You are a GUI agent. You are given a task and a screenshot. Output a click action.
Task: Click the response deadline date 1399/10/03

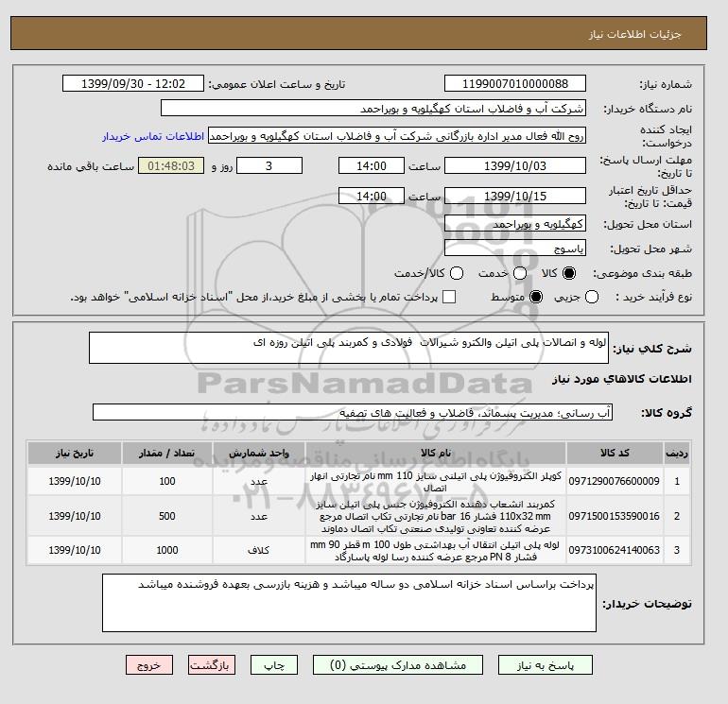click(515, 165)
